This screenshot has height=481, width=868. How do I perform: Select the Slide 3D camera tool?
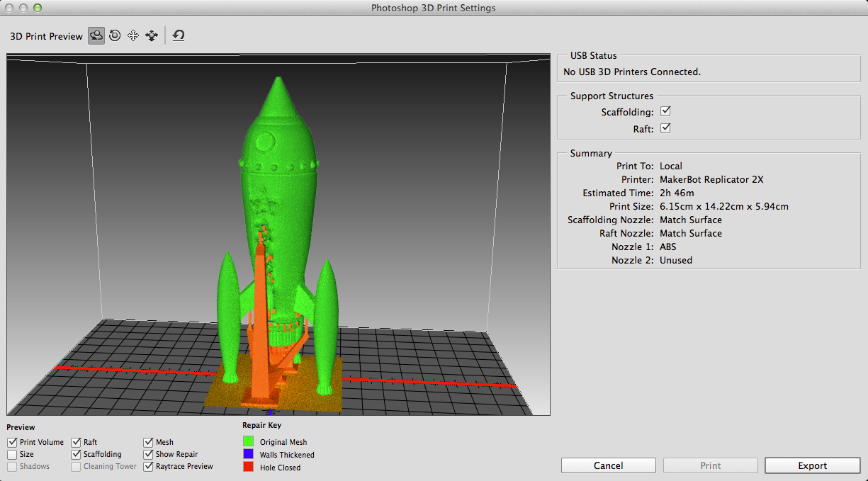pyautogui.click(x=152, y=35)
